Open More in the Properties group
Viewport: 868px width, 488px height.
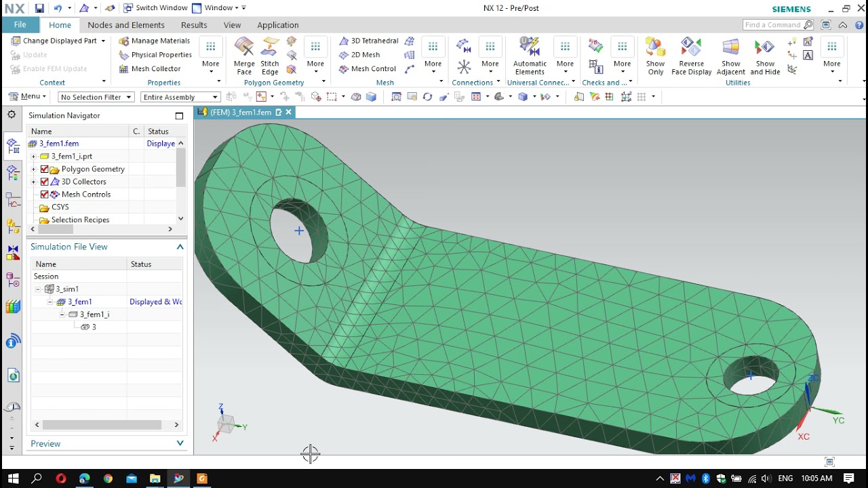(x=211, y=56)
